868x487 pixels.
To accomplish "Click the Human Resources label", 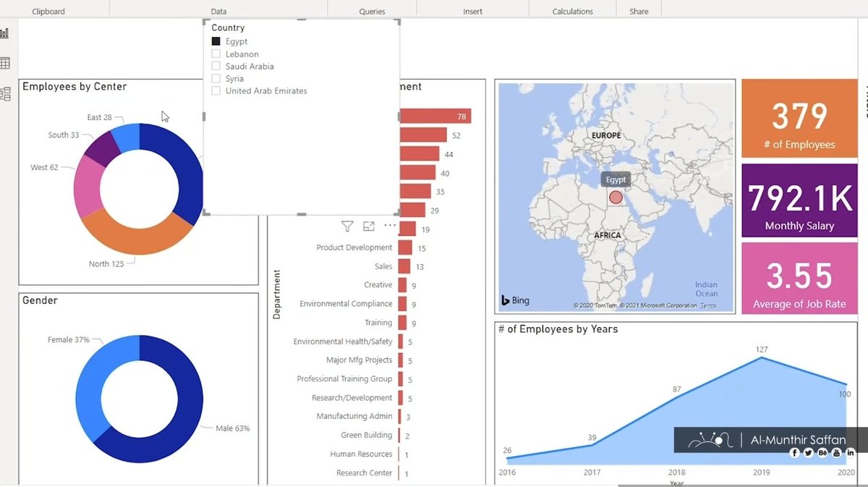I will pyautogui.click(x=361, y=454).
